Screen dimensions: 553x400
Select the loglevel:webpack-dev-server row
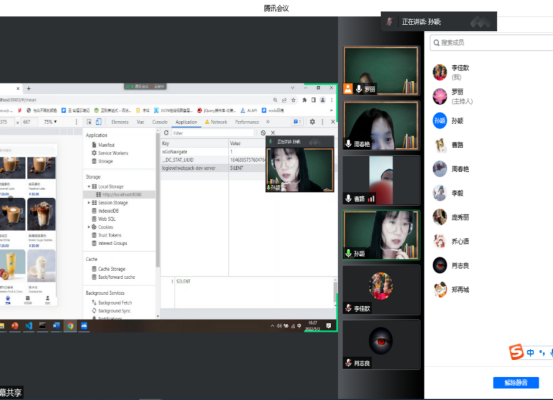pos(213,168)
